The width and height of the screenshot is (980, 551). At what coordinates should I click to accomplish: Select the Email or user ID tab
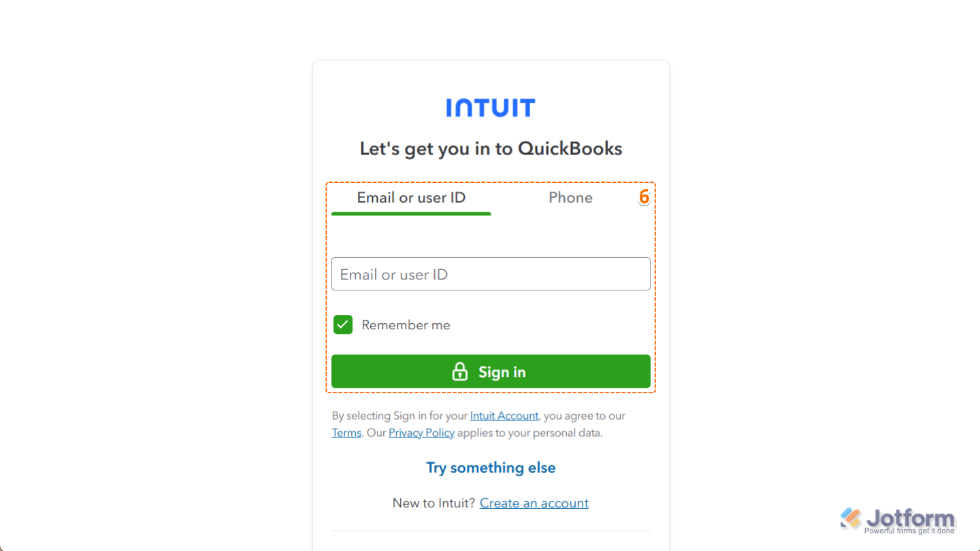coord(411,198)
